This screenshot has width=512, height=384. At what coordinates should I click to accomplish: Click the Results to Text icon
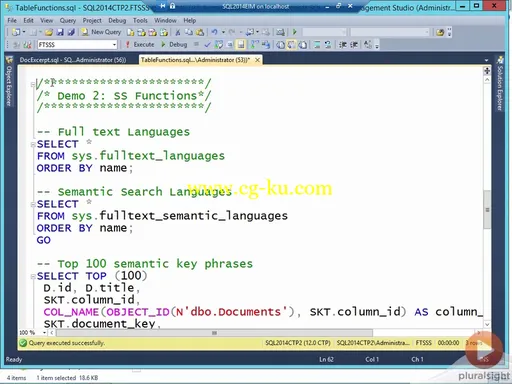280,45
